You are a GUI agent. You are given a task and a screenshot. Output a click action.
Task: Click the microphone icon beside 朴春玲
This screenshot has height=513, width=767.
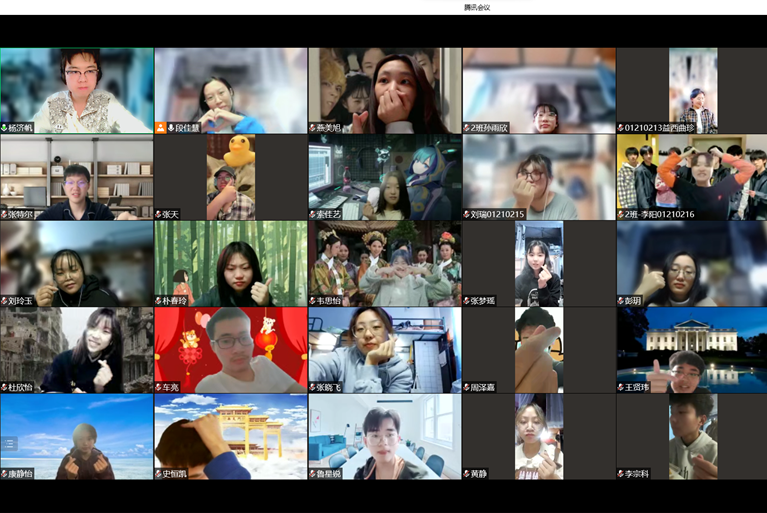(159, 300)
